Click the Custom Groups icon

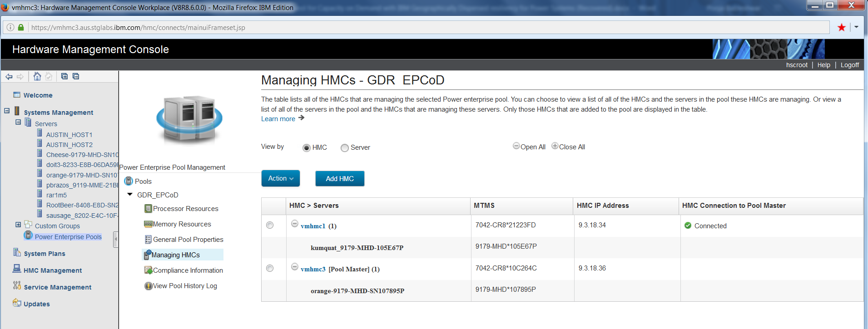pos(28,225)
